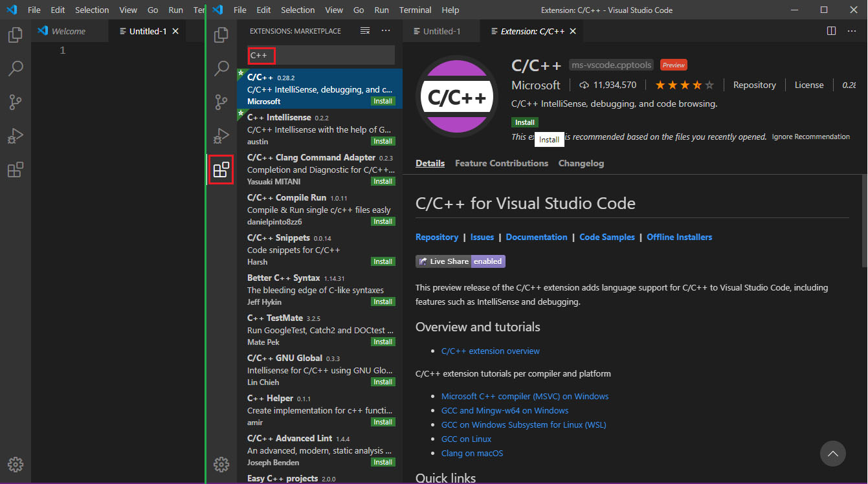Open the GCC on Linux tutorial link
868x484 pixels.
466,439
